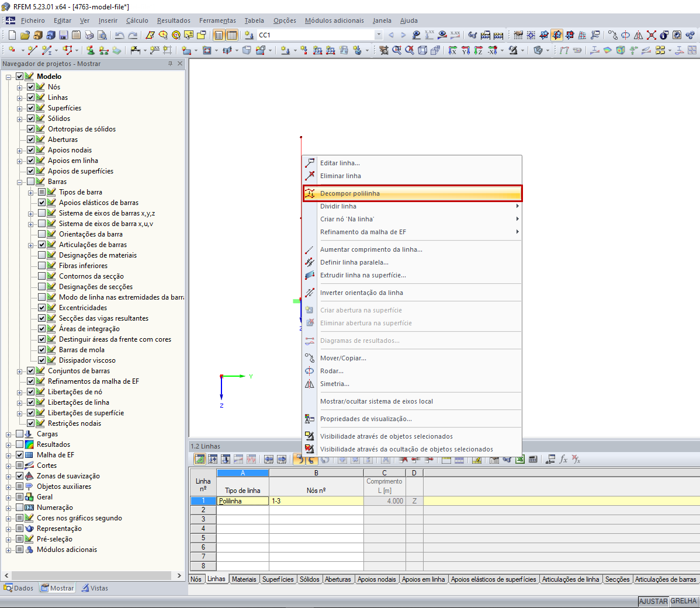Click the View in Z direction icon
This screenshot has width=700, height=608.
(479, 50)
